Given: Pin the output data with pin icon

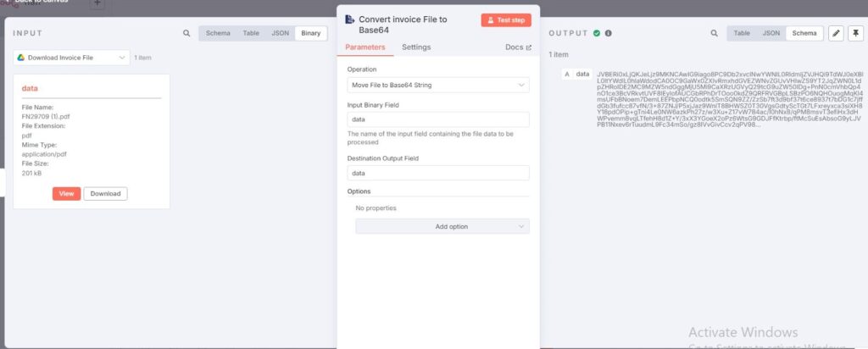Looking at the screenshot, I should tap(856, 33).
